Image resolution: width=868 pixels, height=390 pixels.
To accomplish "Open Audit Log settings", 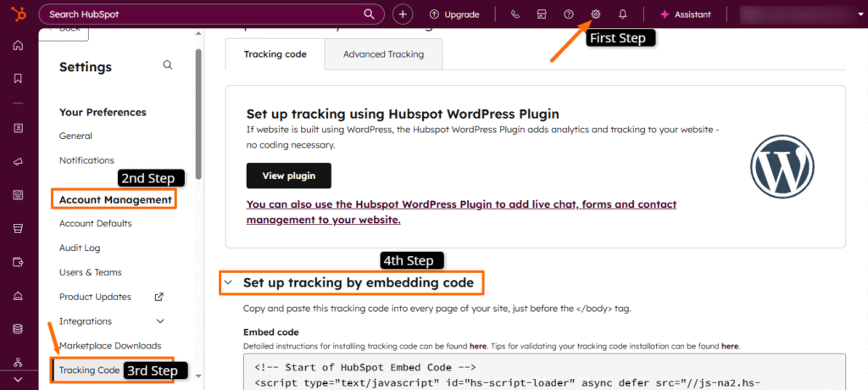I will pyautogui.click(x=80, y=248).
